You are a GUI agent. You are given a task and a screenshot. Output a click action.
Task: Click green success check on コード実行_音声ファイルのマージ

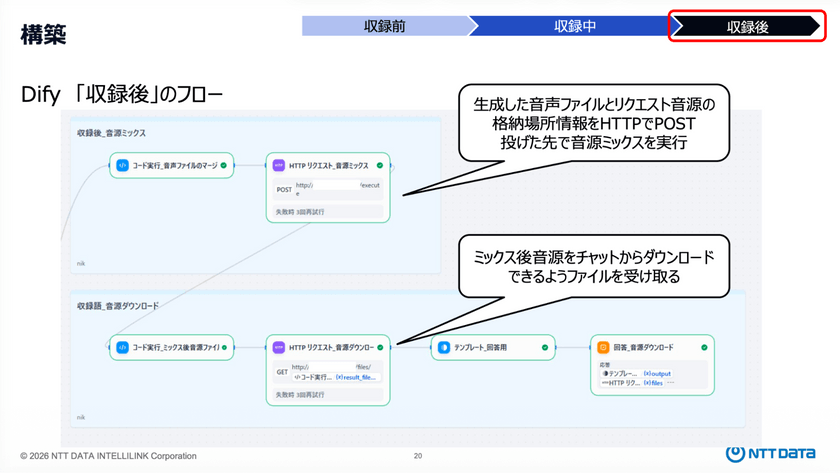224,166
